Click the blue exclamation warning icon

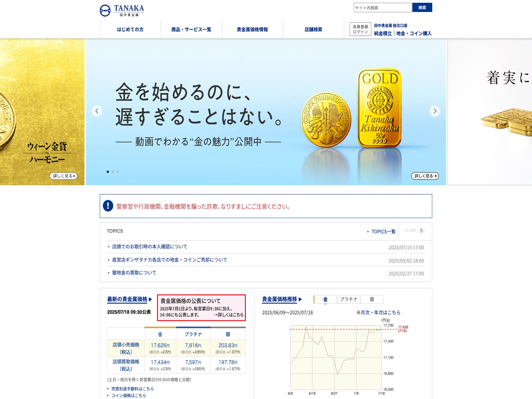click(x=108, y=206)
